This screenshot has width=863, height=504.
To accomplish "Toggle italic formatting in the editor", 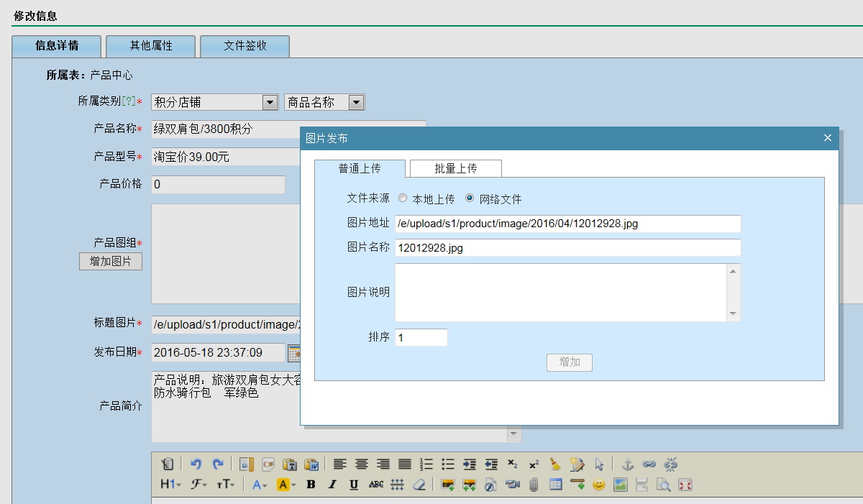I will [332, 485].
